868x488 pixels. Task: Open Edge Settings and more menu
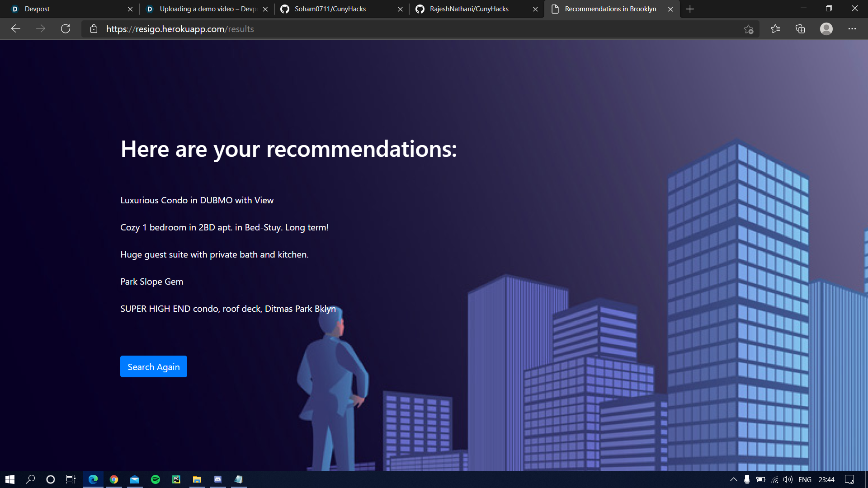click(852, 29)
